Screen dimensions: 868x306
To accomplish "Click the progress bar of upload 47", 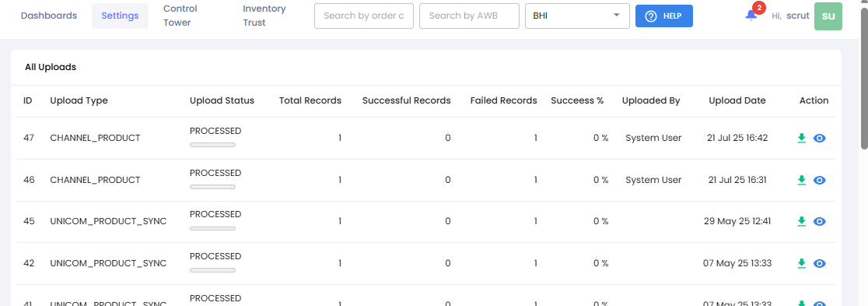I will 212,145.
